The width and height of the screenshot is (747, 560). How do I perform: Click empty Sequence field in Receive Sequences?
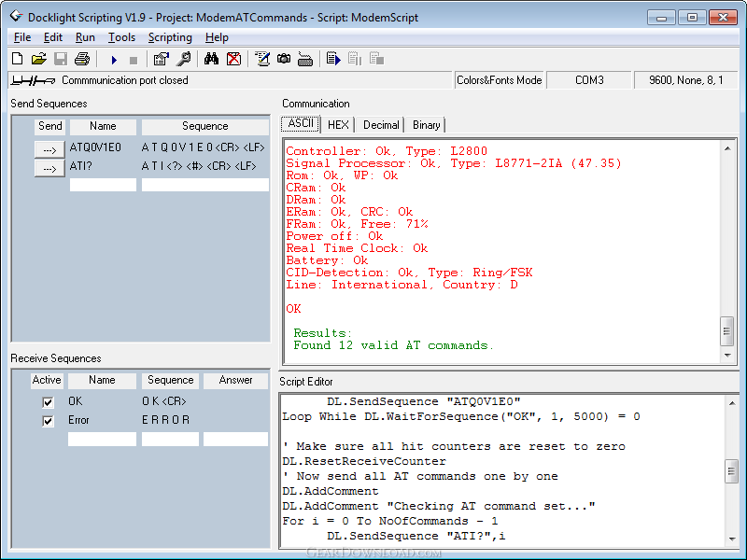click(x=170, y=439)
